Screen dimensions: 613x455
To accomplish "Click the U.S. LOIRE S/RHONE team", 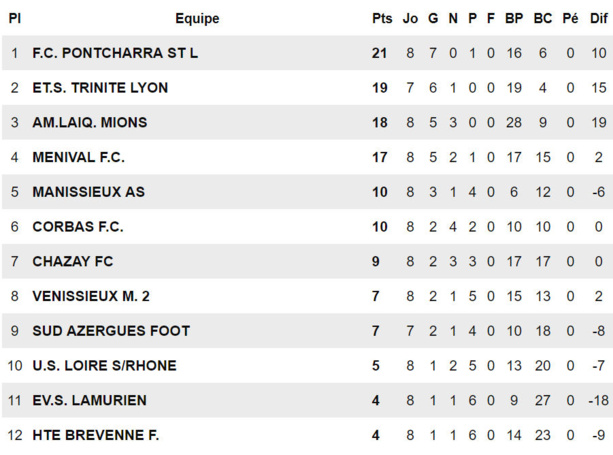I will coord(104,365).
